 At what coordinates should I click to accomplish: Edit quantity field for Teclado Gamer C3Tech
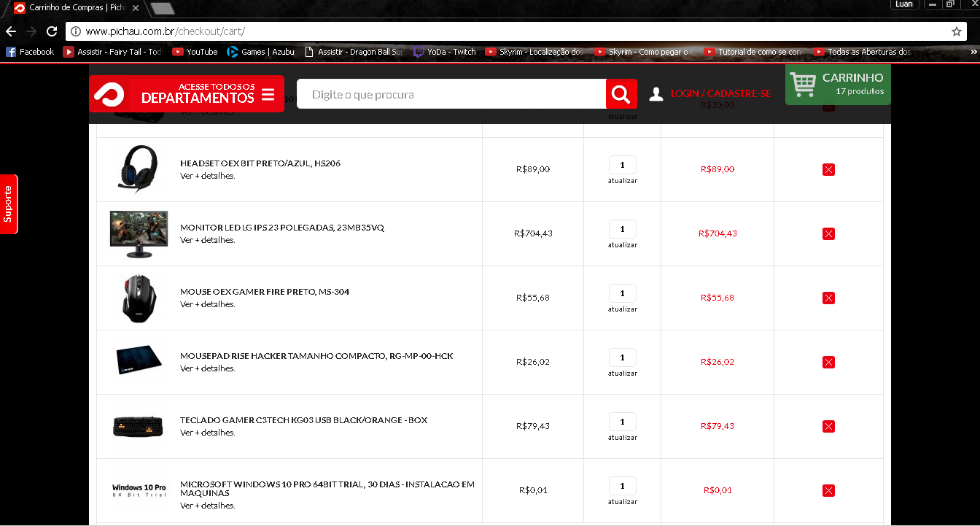(x=623, y=422)
